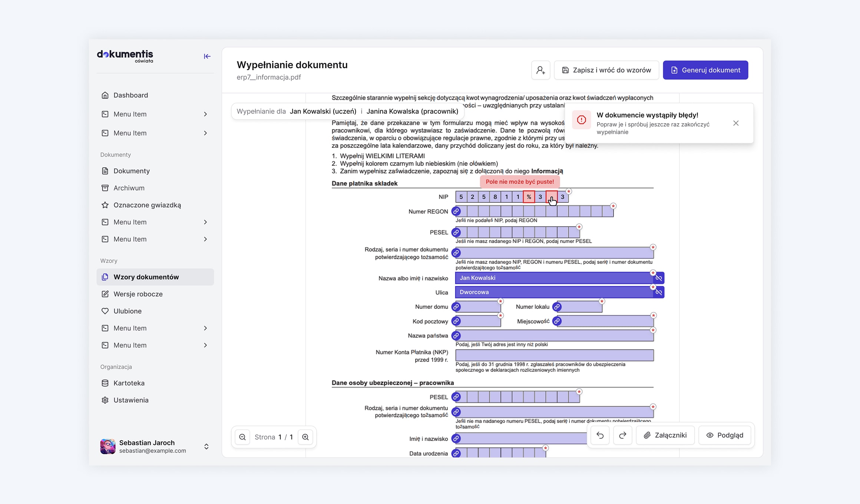
Task: Click the undo arrow button
Action: [x=600, y=435]
